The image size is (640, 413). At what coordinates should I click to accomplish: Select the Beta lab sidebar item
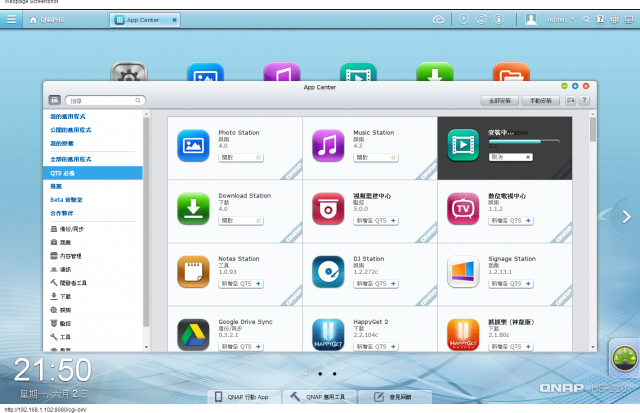tap(66, 200)
